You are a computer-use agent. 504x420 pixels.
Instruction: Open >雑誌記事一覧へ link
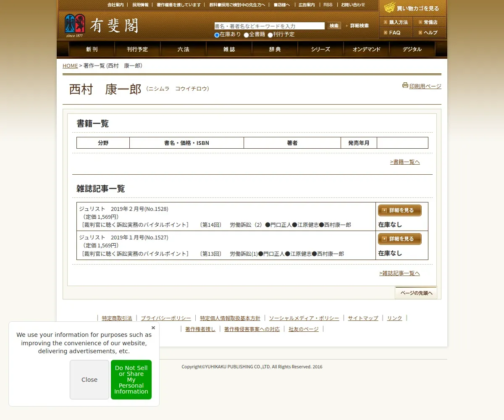[399, 273]
